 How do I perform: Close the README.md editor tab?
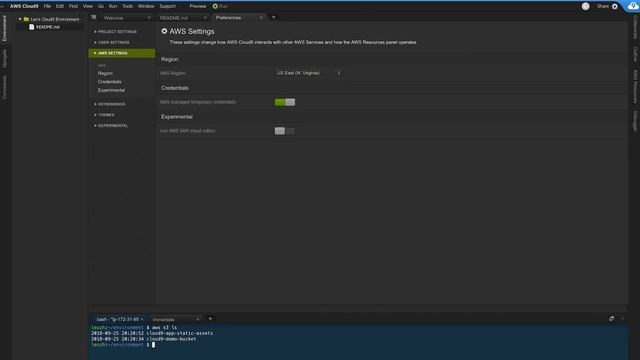205,18
